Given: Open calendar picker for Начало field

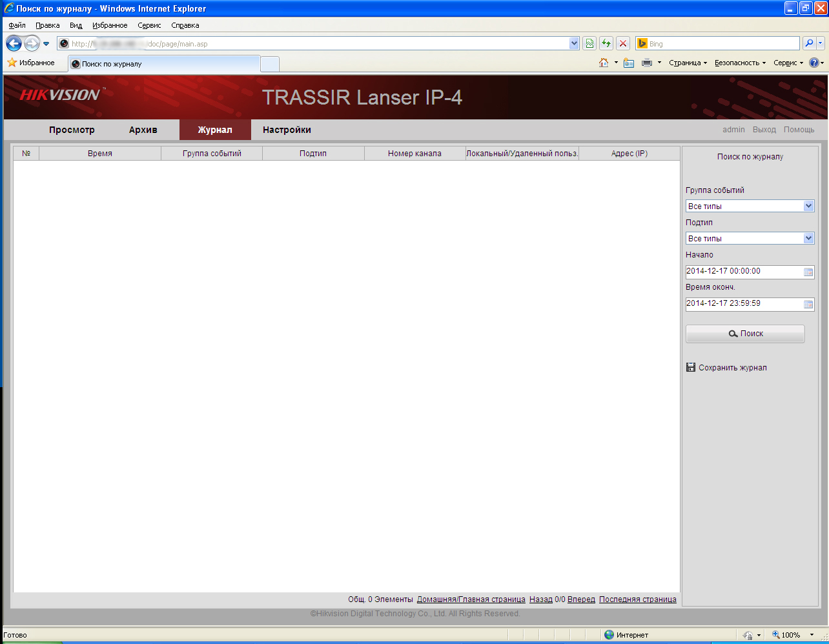Looking at the screenshot, I should (x=808, y=272).
